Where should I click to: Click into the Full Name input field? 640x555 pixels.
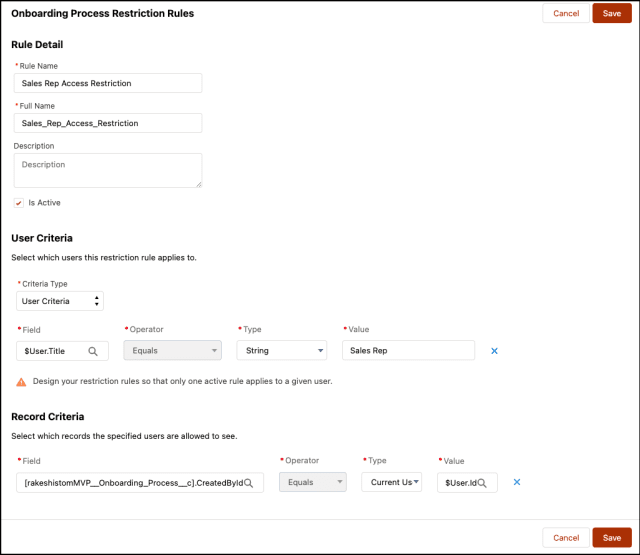108,123
